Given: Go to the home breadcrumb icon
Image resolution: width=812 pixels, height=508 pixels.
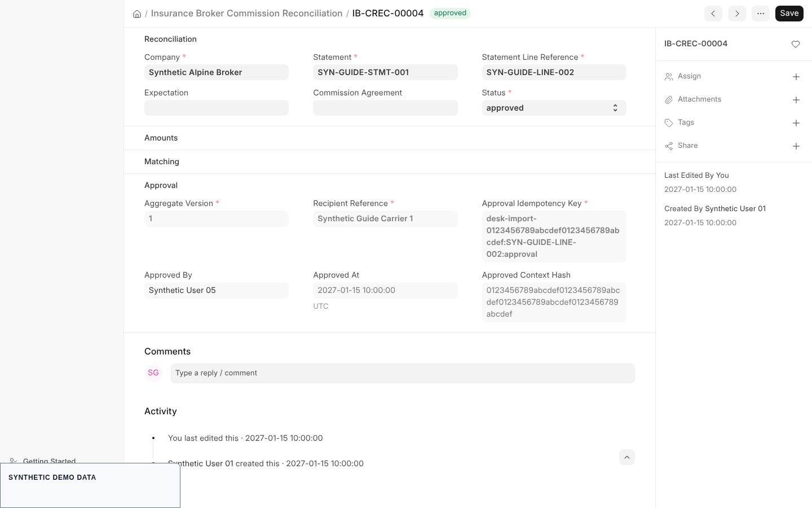Looking at the screenshot, I should tap(137, 14).
